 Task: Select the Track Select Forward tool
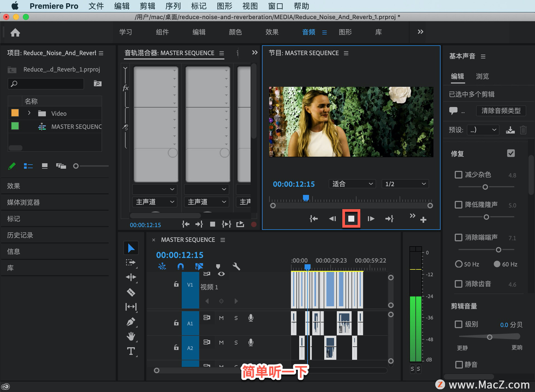pyautogui.click(x=131, y=262)
